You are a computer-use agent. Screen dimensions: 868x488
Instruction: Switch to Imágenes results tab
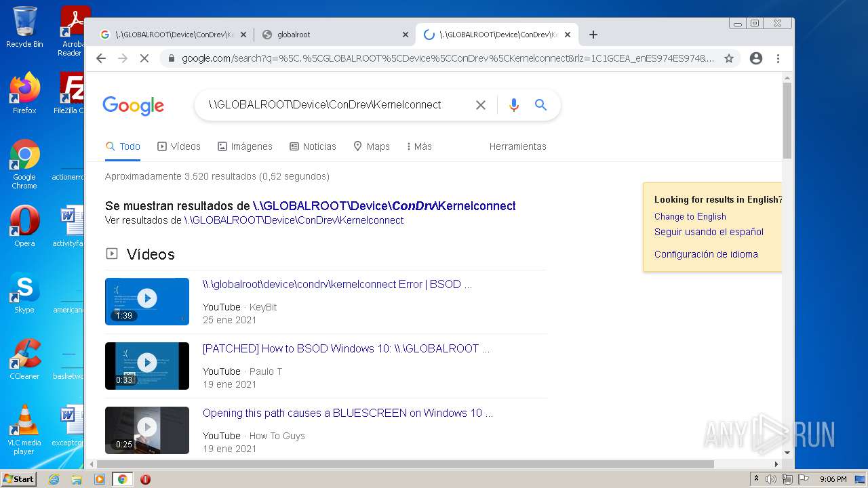[x=245, y=146]
